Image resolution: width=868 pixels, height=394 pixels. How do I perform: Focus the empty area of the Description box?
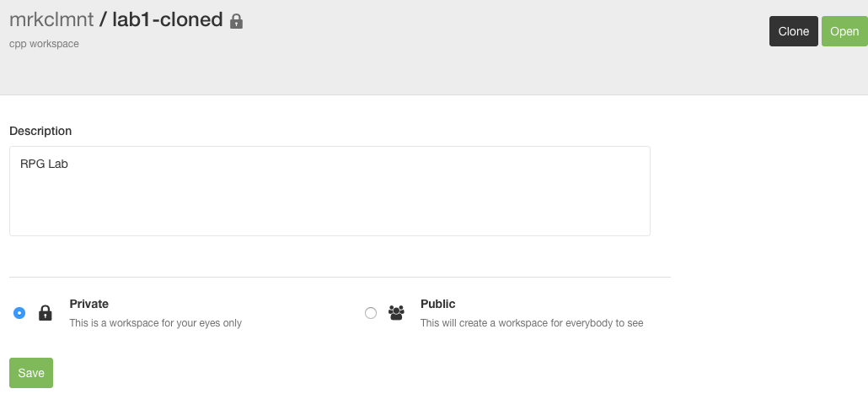pyautogui.click(x=330, y=202)
